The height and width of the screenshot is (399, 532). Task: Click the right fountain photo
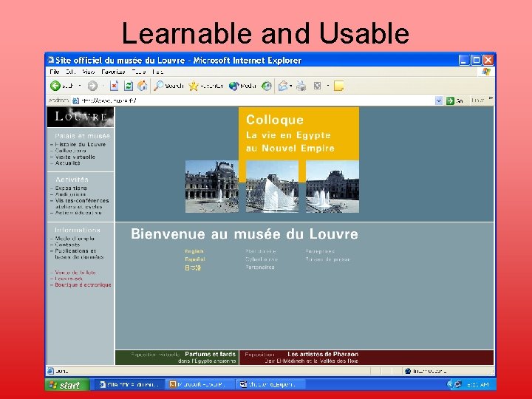pos(332,187)
